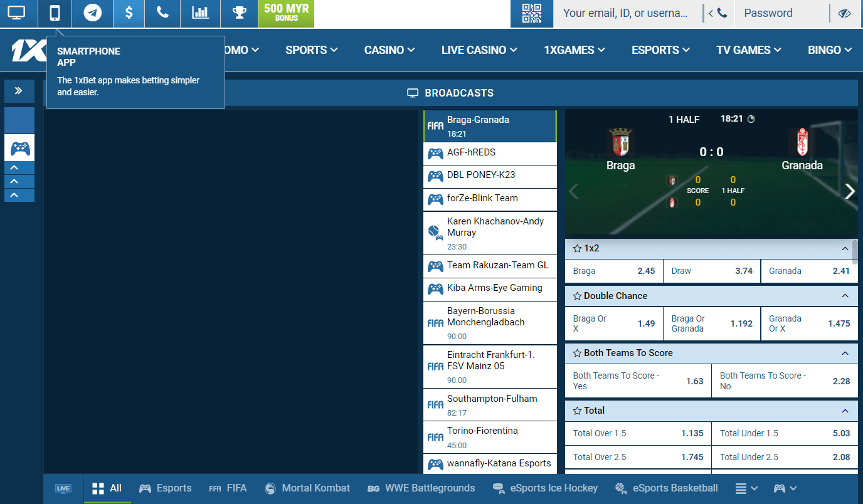Open the dollar sign payments icon
Image resolution: width=863 pixels, height=504 pixels.
pyautogui.click(x=129, y=13)
